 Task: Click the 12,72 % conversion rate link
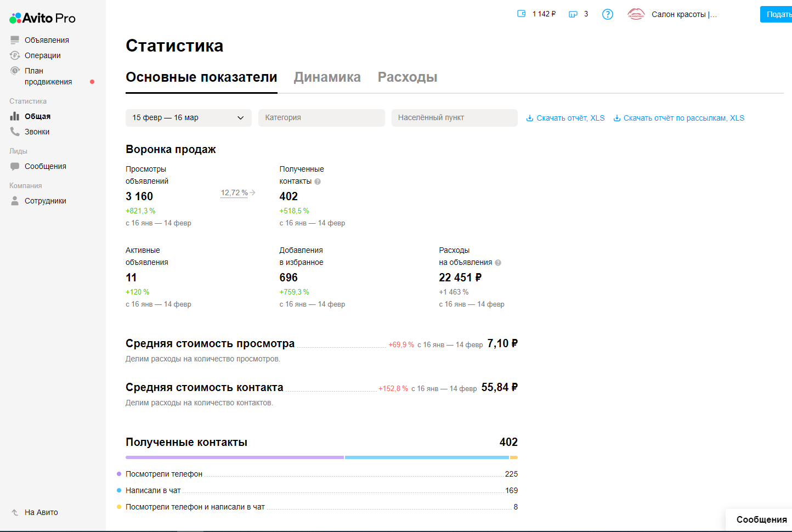[x=234, y=193]
